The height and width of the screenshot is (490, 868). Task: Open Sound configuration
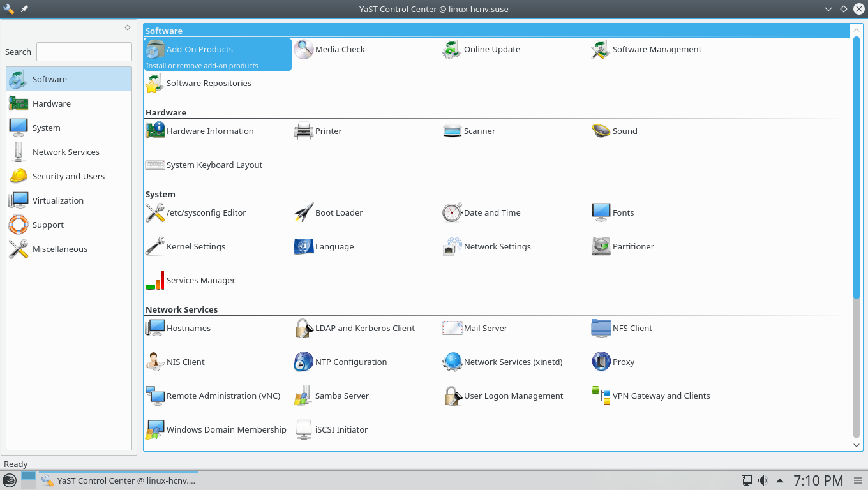click(x=614, y=131)
